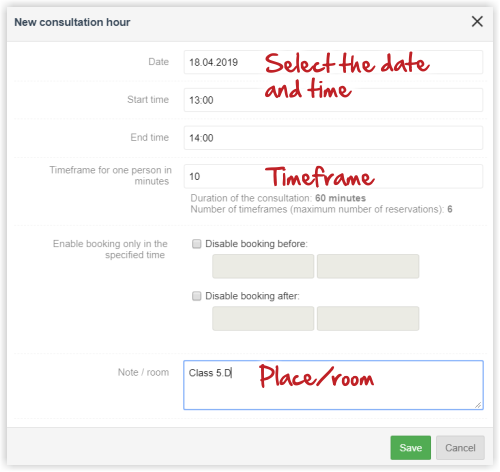Click the Start time field showing 13:00
Screen dimensions: 500x472
pyautogui.click(x=333, y=100)
